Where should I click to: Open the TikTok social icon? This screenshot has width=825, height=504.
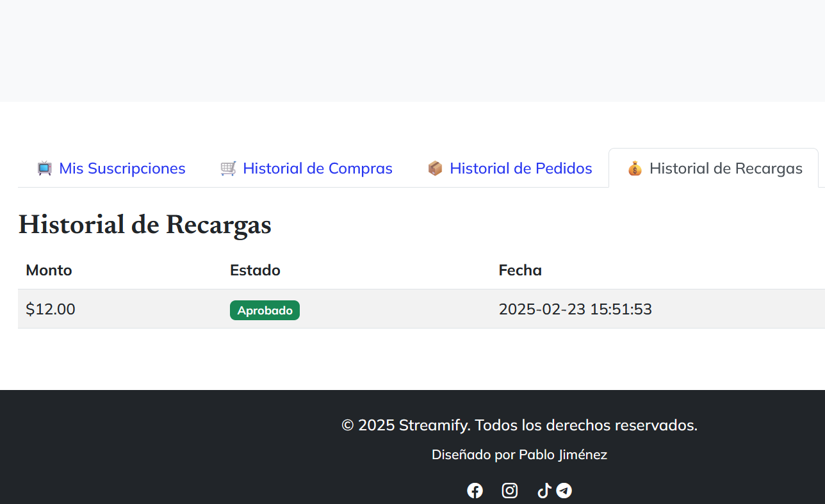pos(544,490)
